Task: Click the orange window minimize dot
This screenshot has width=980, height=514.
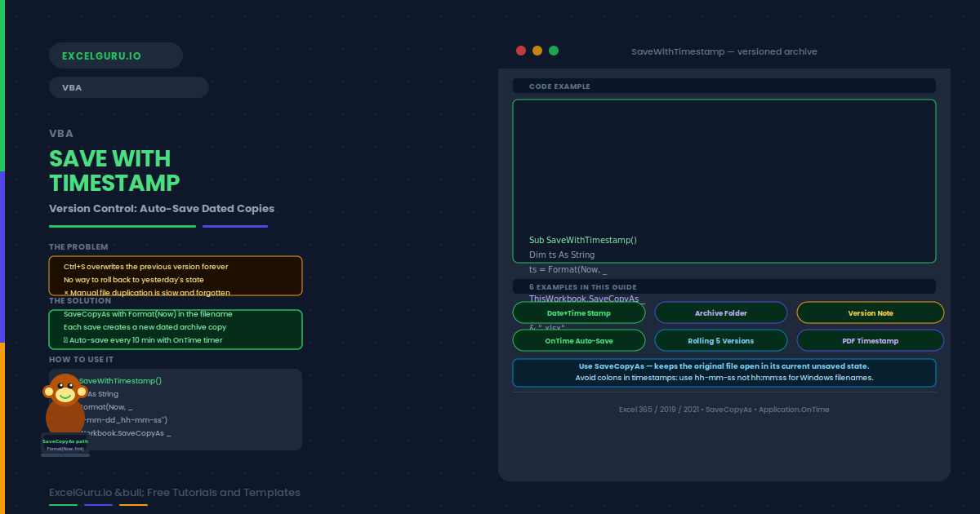Action: click(x=537, y=51)
